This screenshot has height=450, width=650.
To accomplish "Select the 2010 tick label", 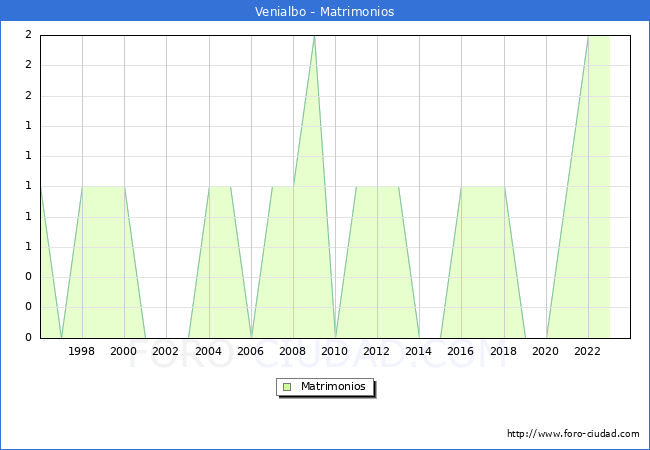I will [334, 351].
